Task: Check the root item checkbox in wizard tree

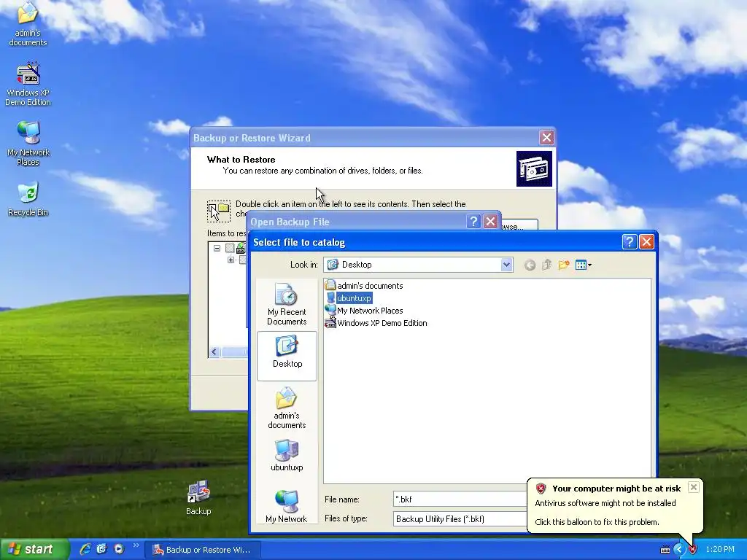Action: 230,248
